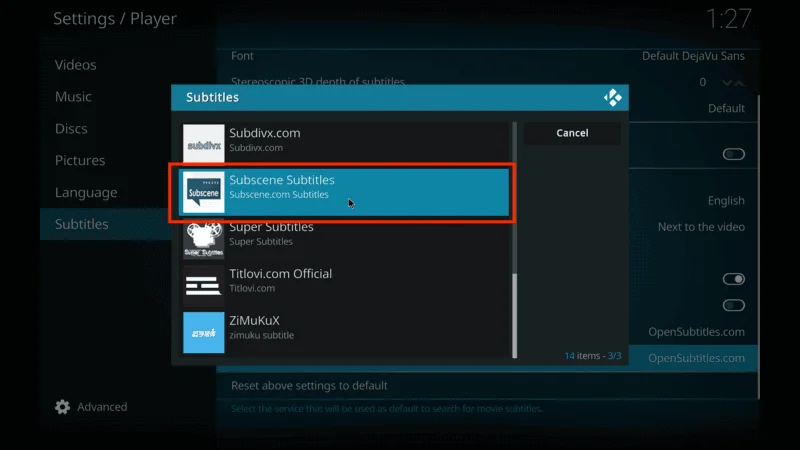Click the Font setting row label
800x450 pixels.
pyautogui.click(x=242, y=56)
